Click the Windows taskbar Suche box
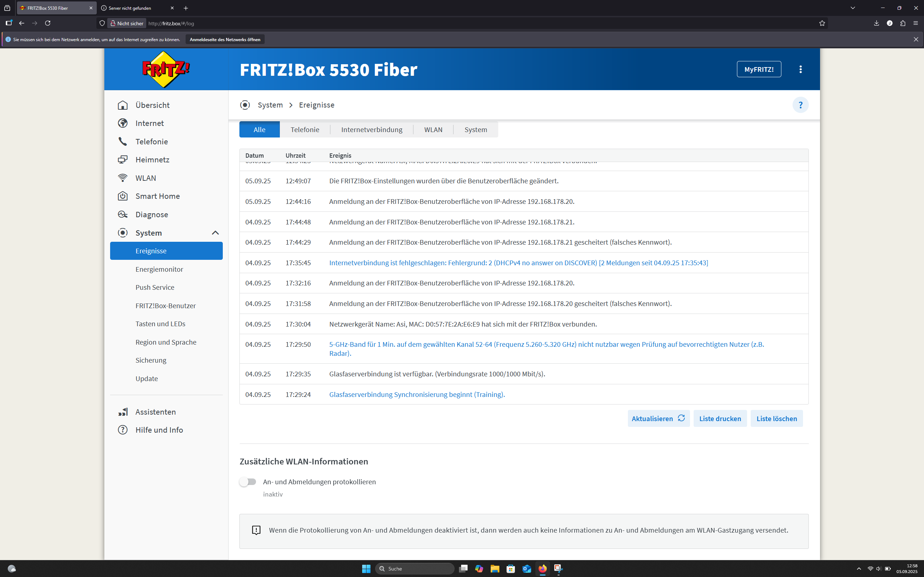Viewport: 924px width, 577px height. [415, 569]
